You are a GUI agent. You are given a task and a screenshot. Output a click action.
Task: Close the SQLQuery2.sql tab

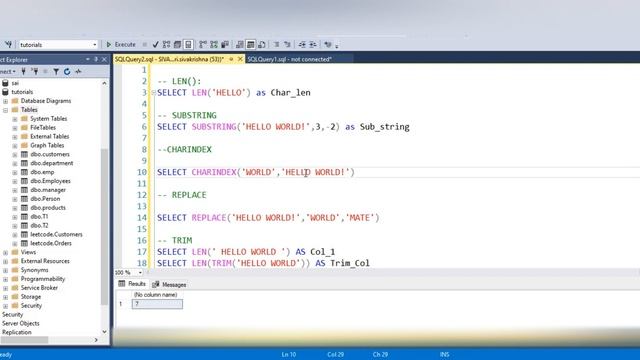coord(240,59)
